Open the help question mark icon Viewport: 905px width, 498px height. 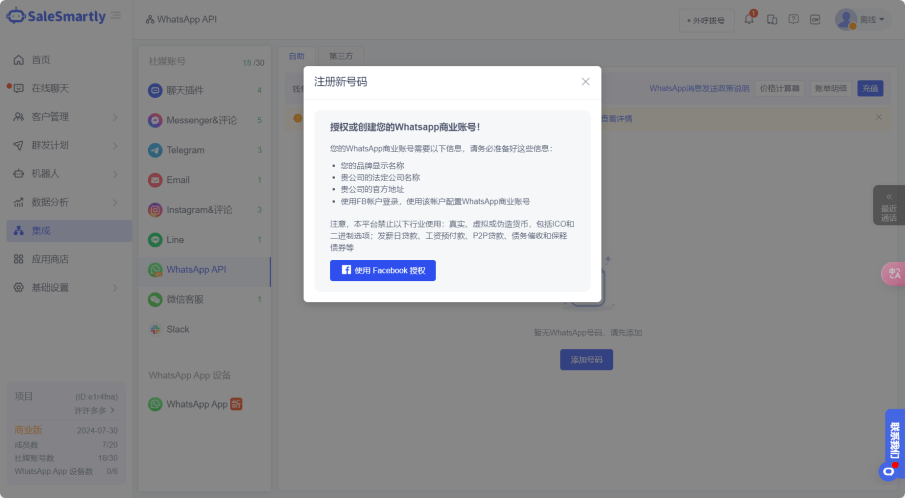794,20
